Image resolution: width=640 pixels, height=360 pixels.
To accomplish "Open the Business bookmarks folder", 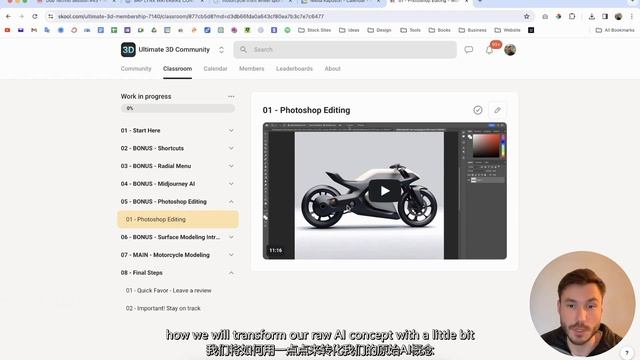I will point(473,30).
